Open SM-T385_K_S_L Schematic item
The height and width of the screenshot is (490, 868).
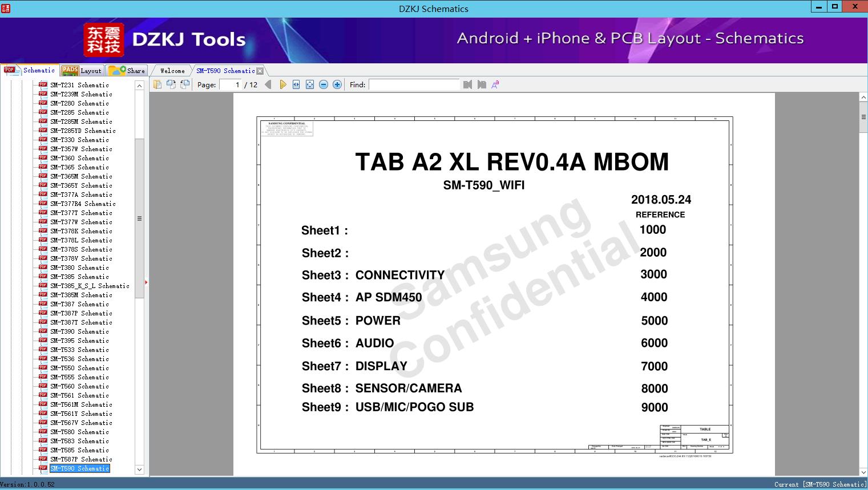(x=90, y=286)
